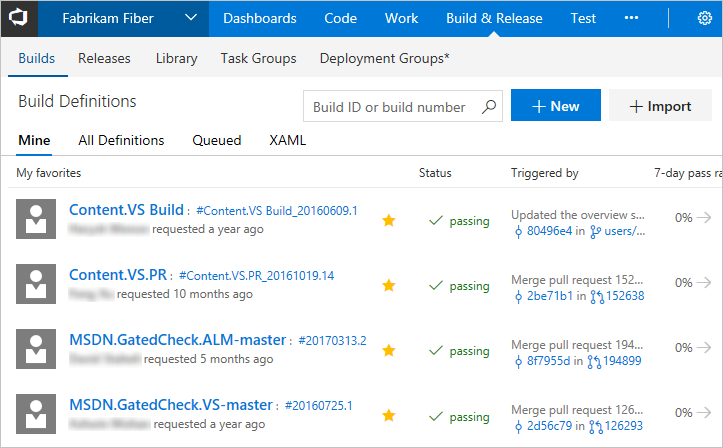This screenshot has width=723, height=448.
Task: Open the MSDN.GatedCheck.ALM-master definition link
Action: [178, 340]
